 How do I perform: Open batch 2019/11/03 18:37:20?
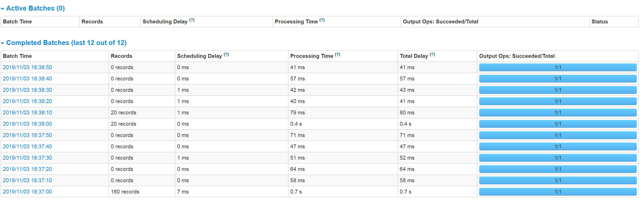point(28,169)
